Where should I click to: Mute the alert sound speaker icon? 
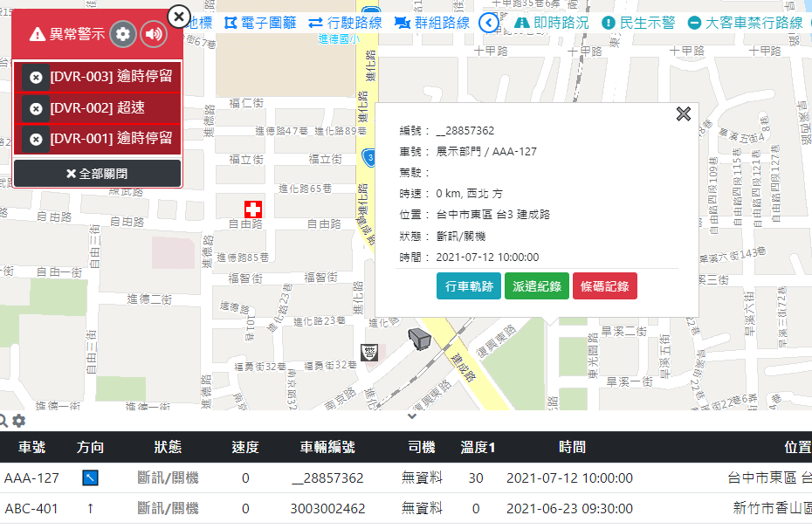pyautogui.click(x=154, y=34)
